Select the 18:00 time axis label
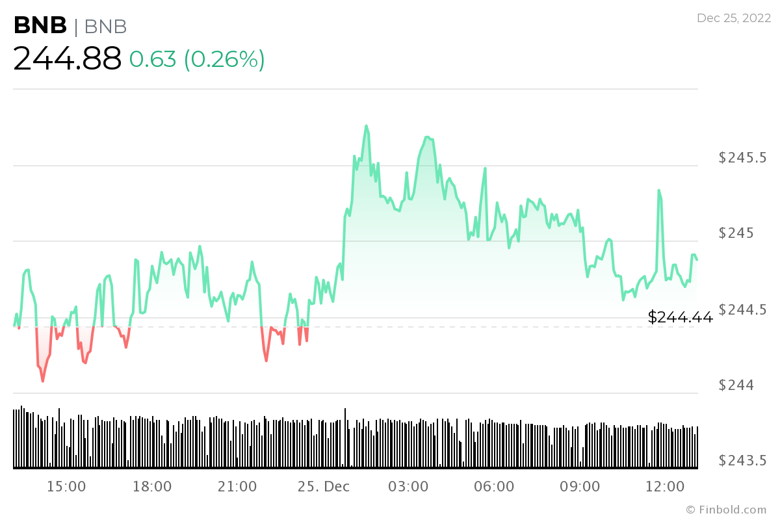The image size is (780, 520). tap(152, 486)
